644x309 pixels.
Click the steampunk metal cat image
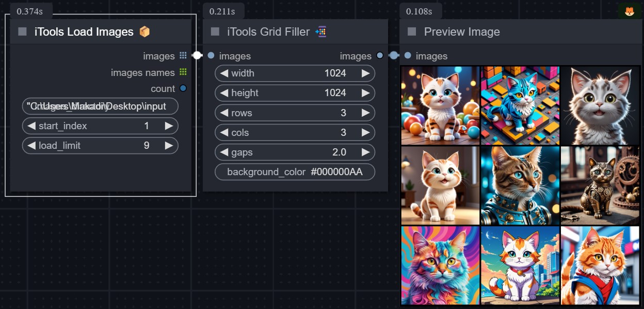pyautogui.click(x=600, y=186)
